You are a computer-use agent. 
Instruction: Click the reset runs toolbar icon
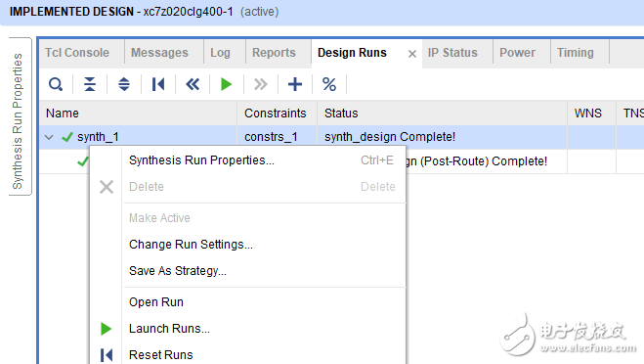(x=158, y=84)
